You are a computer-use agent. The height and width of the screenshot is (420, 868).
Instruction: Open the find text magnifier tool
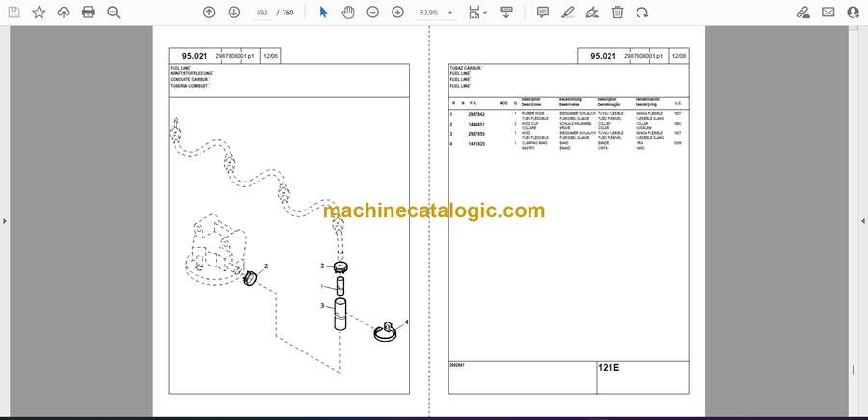pyautogui.click(x=114, y=13)
